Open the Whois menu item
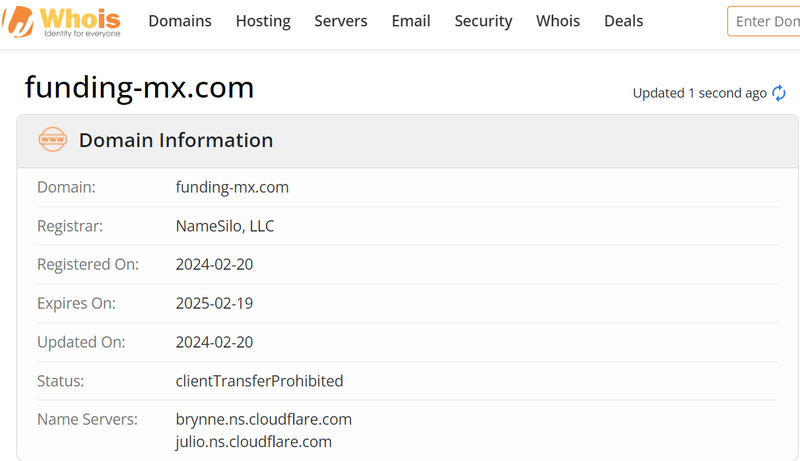Screen dimensions: 800x461 [x=558, y=21]
